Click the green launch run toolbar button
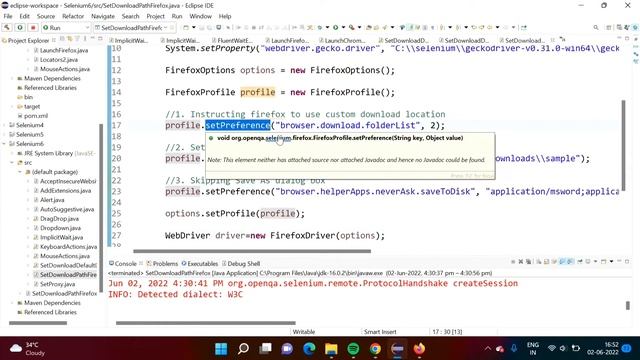 click(20, 27)
